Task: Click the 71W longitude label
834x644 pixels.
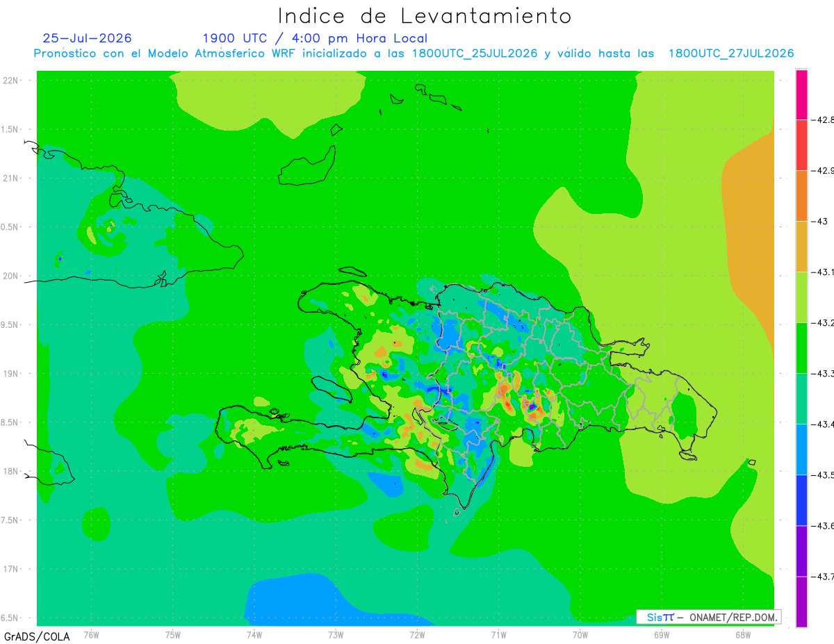Action: [498, 634]
